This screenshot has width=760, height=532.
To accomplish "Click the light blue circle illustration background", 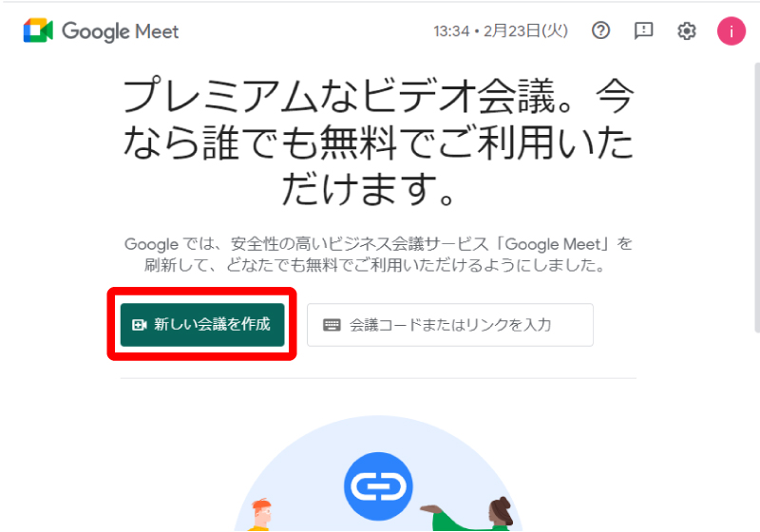I will pos(378,474).
